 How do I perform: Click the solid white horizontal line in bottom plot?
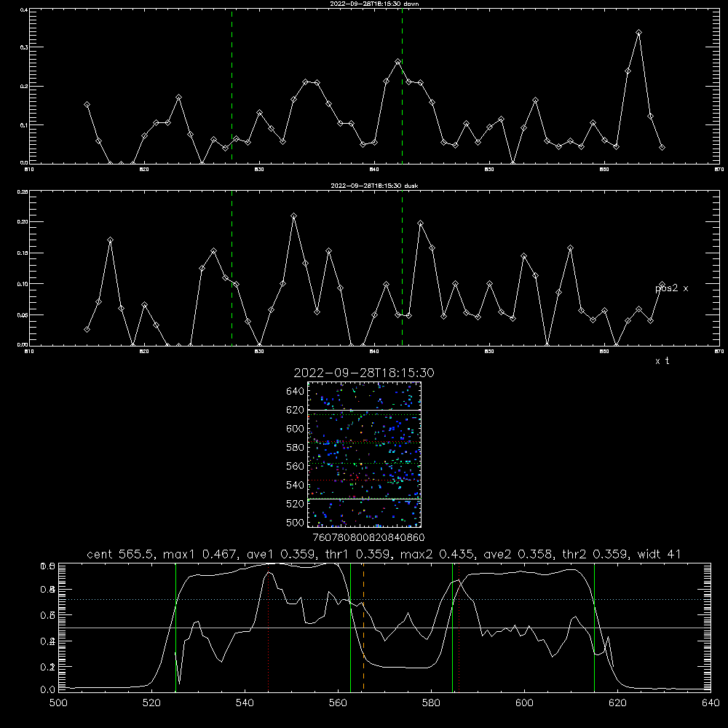point(384,628)
